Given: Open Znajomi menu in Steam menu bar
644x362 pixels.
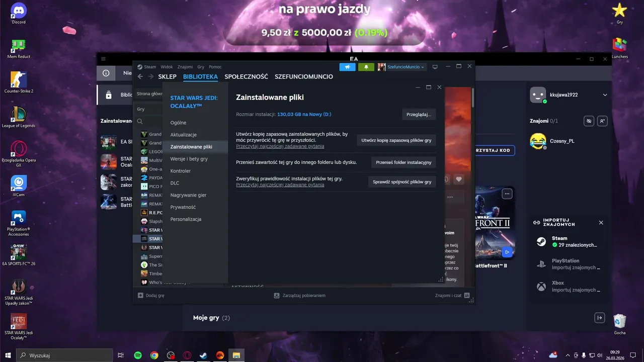Looking at the screenshot, I should 185,67.
